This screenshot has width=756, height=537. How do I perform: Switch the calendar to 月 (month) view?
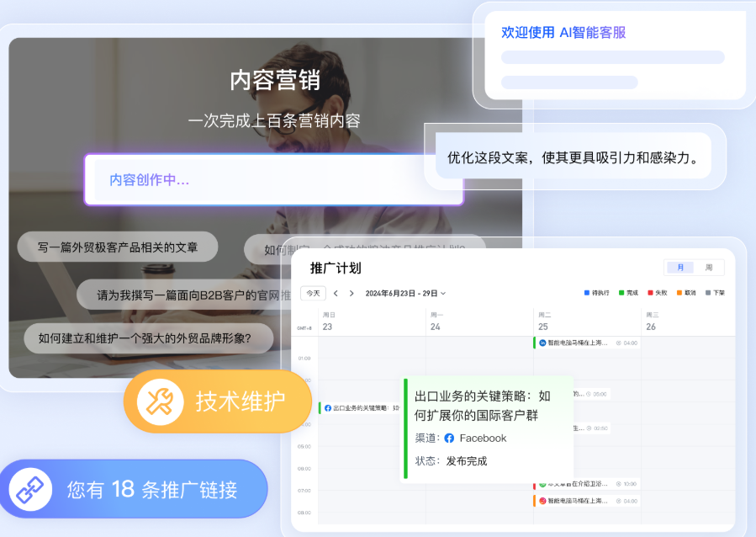[679, 268]
